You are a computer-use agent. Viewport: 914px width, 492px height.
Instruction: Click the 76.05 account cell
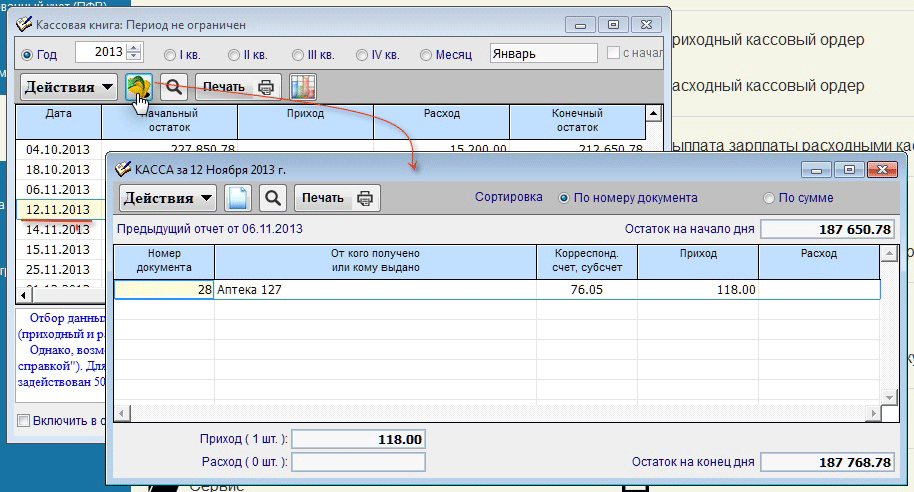pyautogui.click(x=587, y=290)
